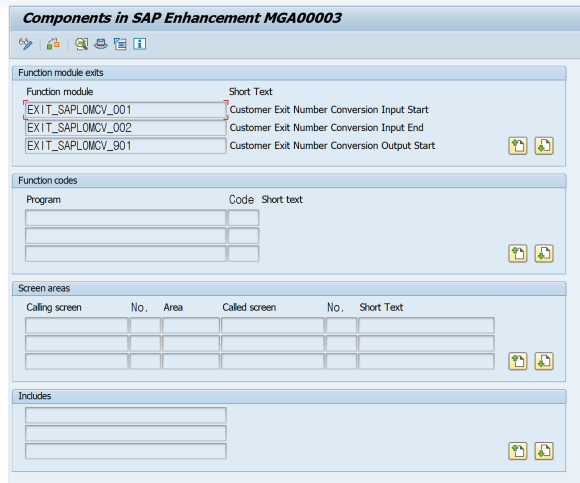Open the Other Object icon in toolbar
The image size is (580, 483).
coord(53,44)
